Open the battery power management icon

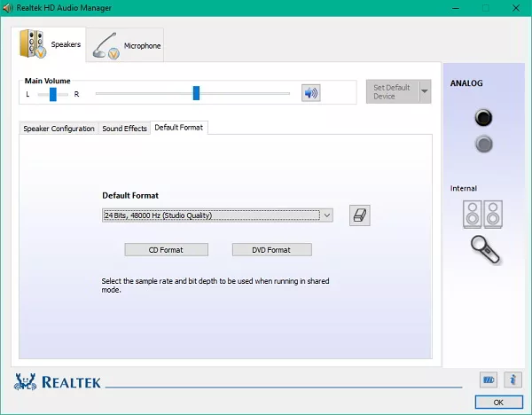[x=489, y=380]
